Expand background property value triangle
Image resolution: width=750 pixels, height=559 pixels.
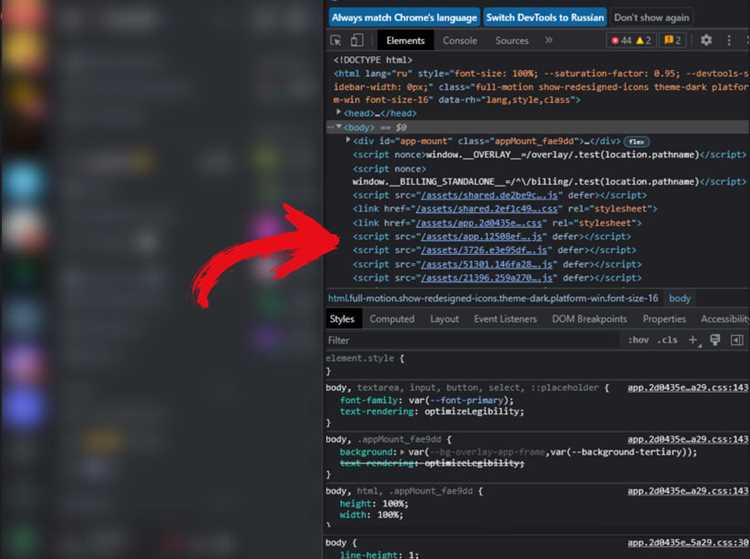tap(402, 452)
